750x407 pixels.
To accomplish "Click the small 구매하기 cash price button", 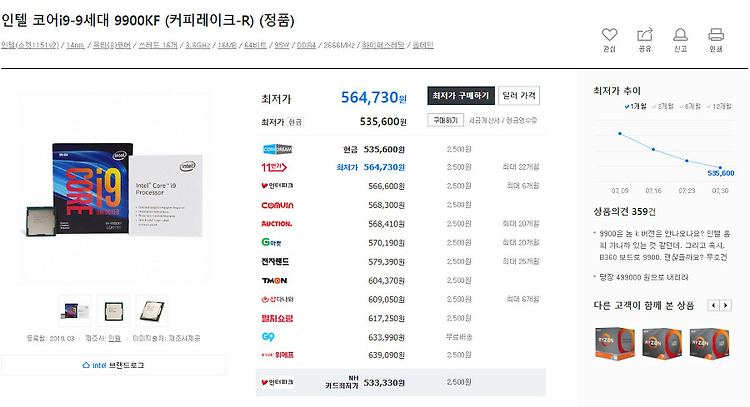I will pyautogui.click(x=445, y=121).
